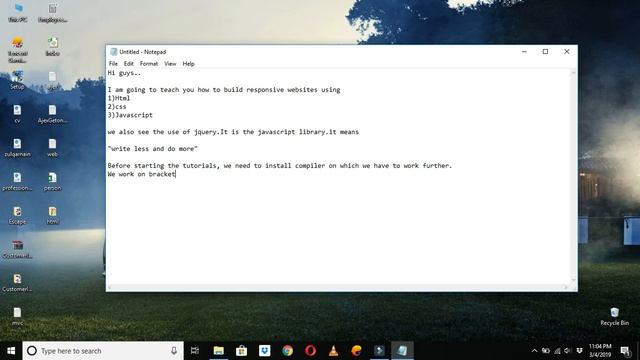Select the AjexGeton desktop file icon

(x=52, y=113)
